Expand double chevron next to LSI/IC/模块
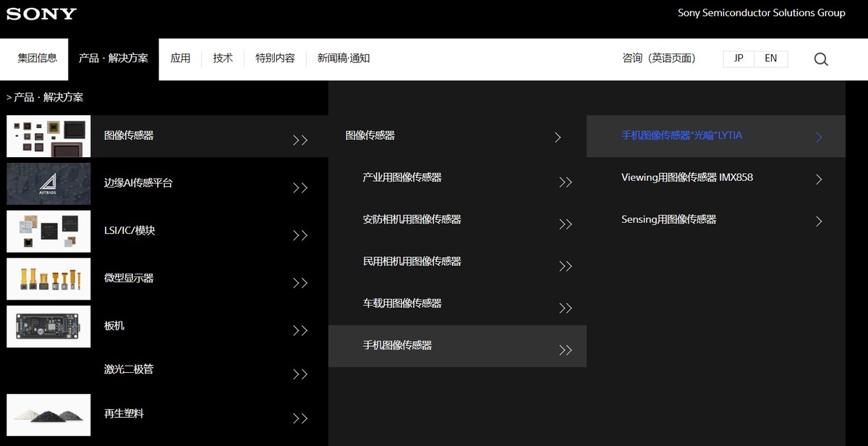Viewport: 868px width, 446px height. tap(300, 236)
